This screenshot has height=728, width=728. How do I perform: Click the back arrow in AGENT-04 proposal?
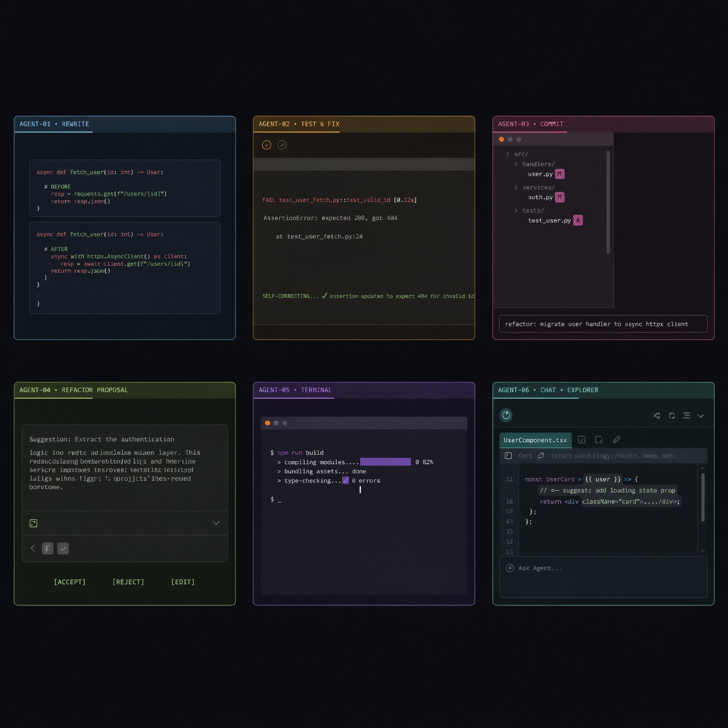(32, 548)
